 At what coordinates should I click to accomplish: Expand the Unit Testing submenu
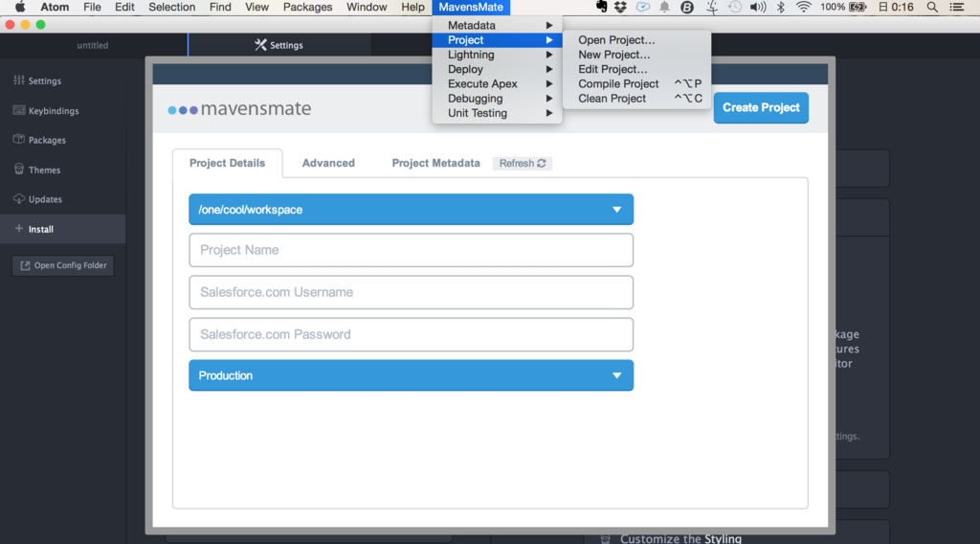pyautogui.click(x=497, y=113)
